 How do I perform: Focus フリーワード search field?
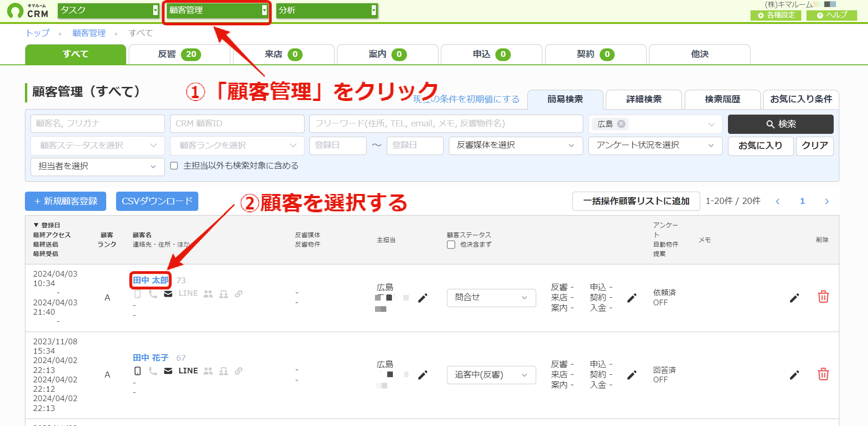pyautogui.click(x=446, y=124)
